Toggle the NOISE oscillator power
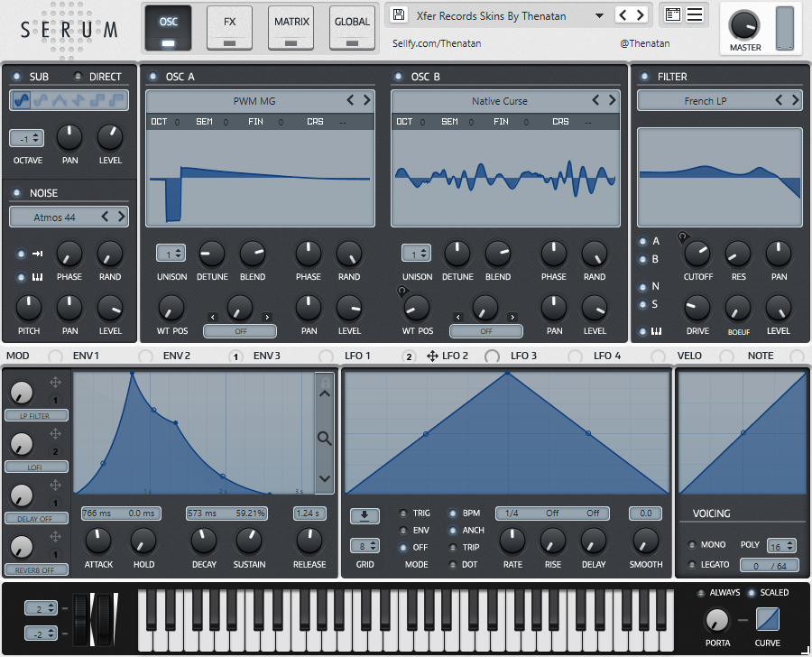The height and width of the screenshot is (657, 812). [16, 193]
